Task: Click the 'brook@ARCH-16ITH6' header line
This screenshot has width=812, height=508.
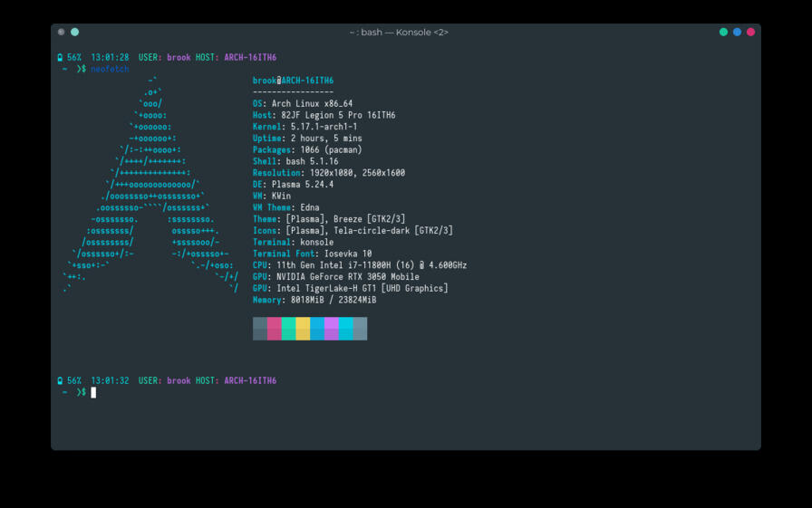Action: (x=293, y=81)
